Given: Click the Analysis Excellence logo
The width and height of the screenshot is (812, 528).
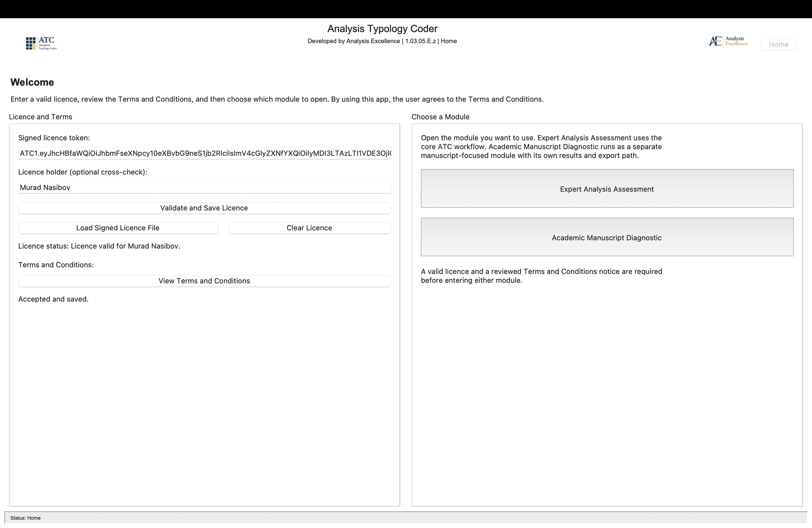Looking at the screenshot, I should point(728,41).
